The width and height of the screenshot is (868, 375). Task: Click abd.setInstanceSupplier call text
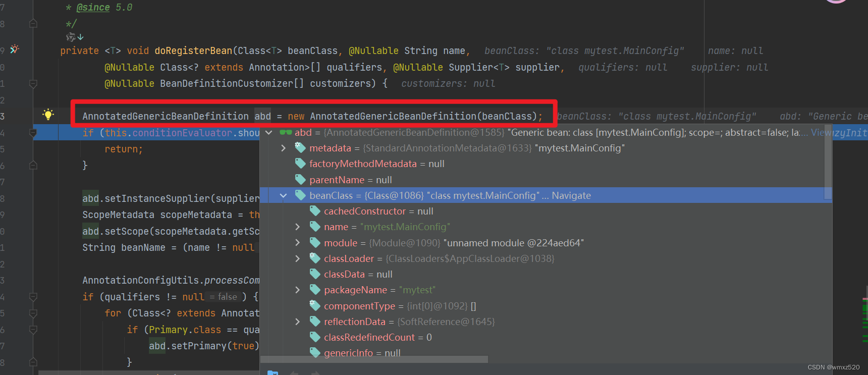171,198
